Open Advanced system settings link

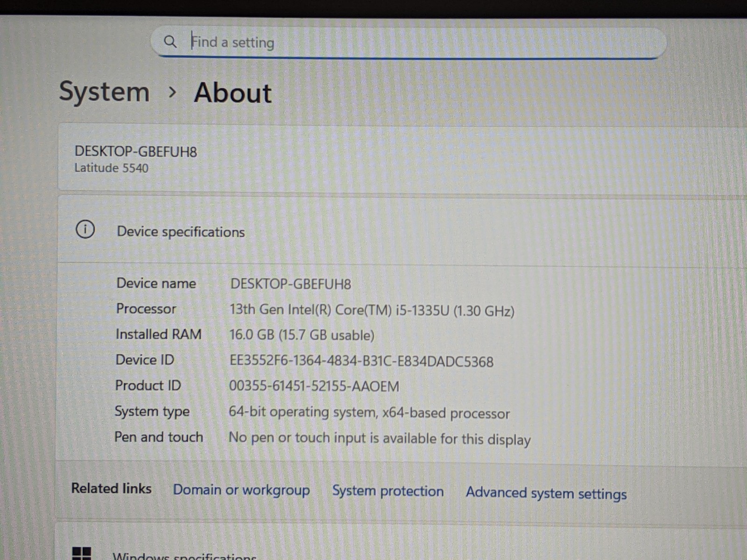pyautogui.click(x=546, y=493)
